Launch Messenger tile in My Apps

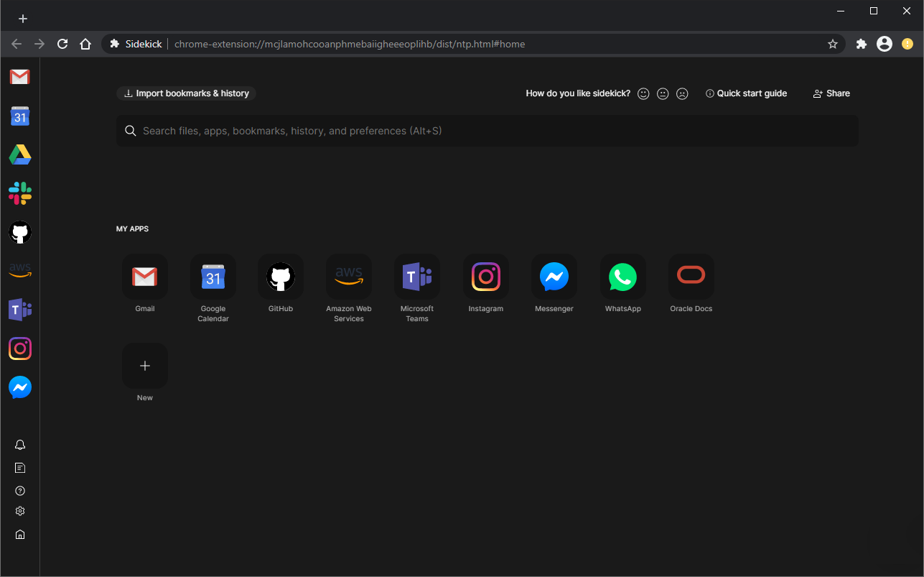click(x=554, y=277)
